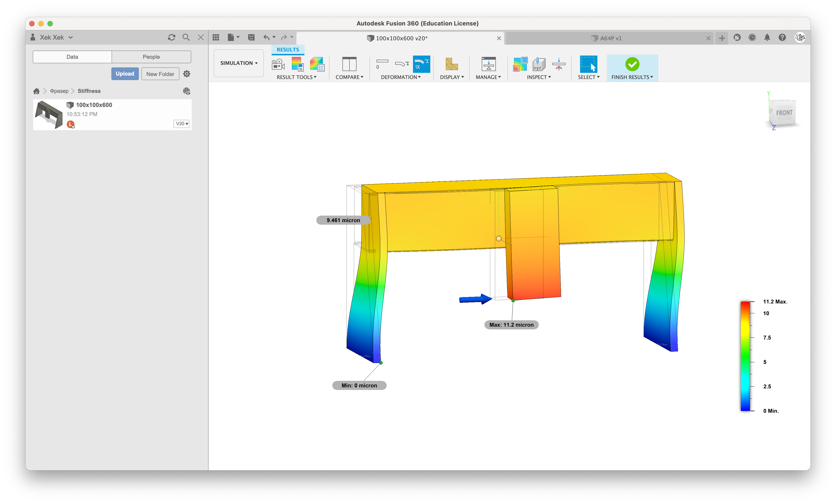Click the Compare split-view icon

click(x=349, y=64)
